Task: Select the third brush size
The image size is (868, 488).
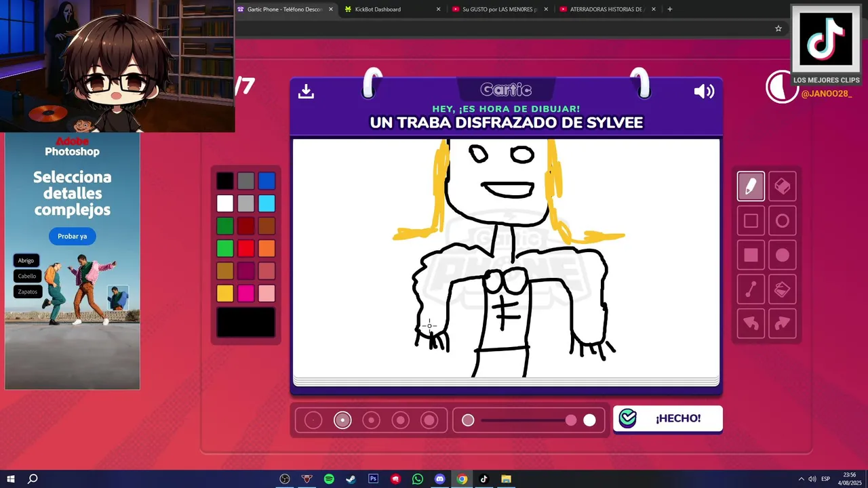Action: (372, 420)
